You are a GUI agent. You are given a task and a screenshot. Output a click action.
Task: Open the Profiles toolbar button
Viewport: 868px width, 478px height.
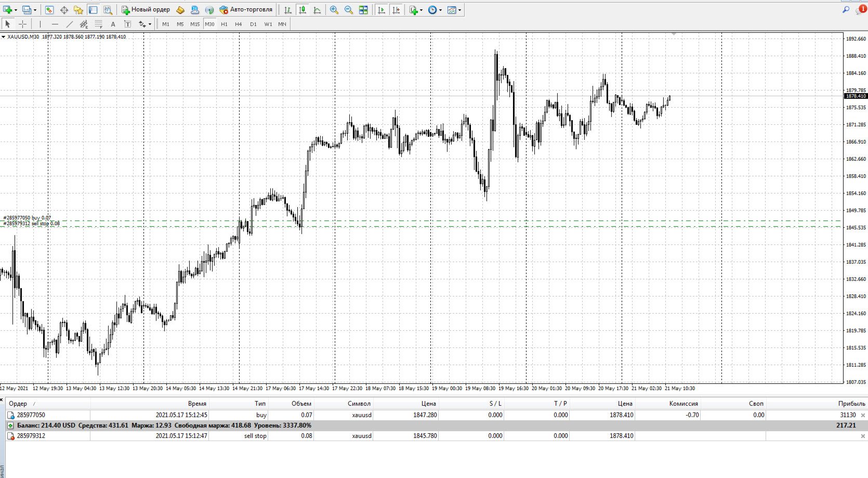[x=26, y=10]
